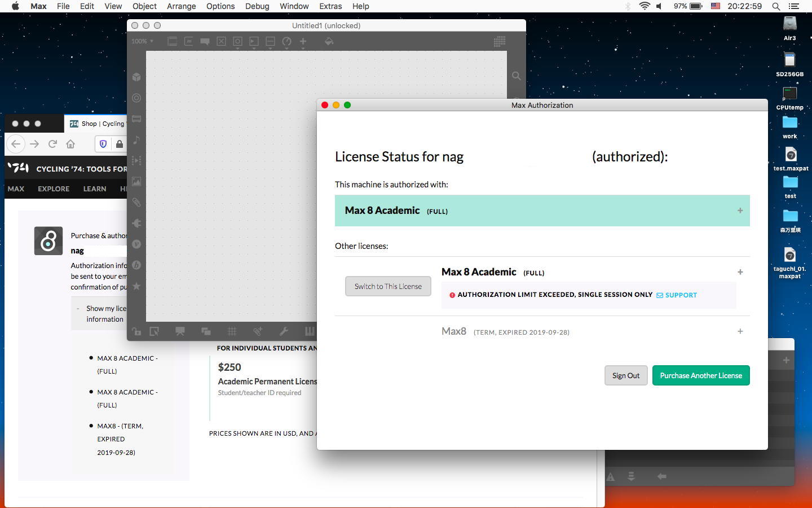
Task: Go back in the browser window
Action: (16, 144)
